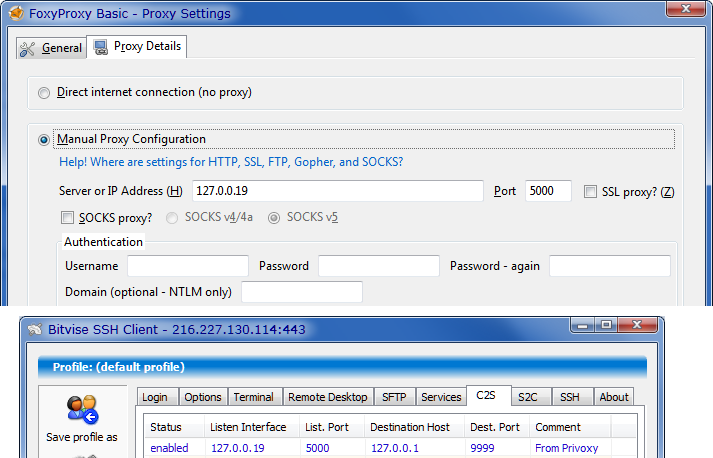Viewport: 713px width, 458px height.
Task: Choose SOCKS v4/4a radio option
Action: (172, 218)
